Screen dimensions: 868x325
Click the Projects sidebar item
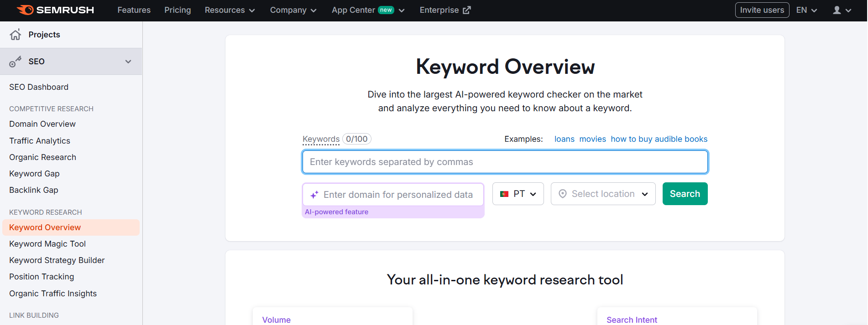[71, 35]
